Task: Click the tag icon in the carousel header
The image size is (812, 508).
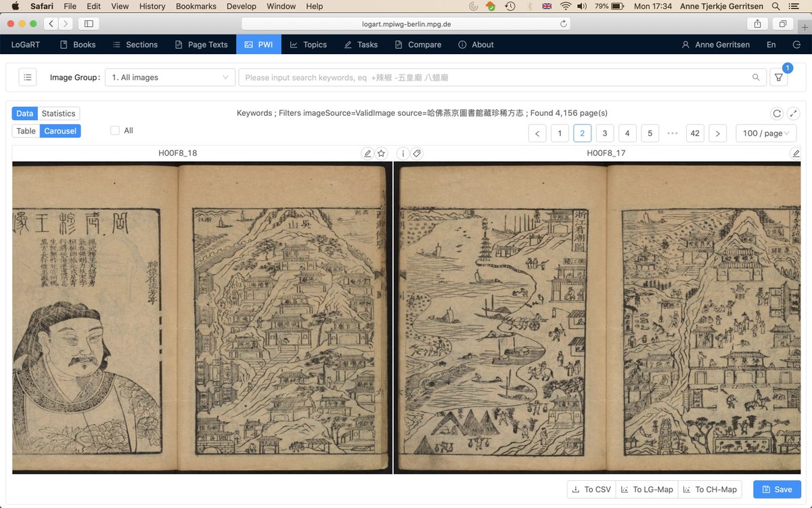Action: tap(417, 153)
